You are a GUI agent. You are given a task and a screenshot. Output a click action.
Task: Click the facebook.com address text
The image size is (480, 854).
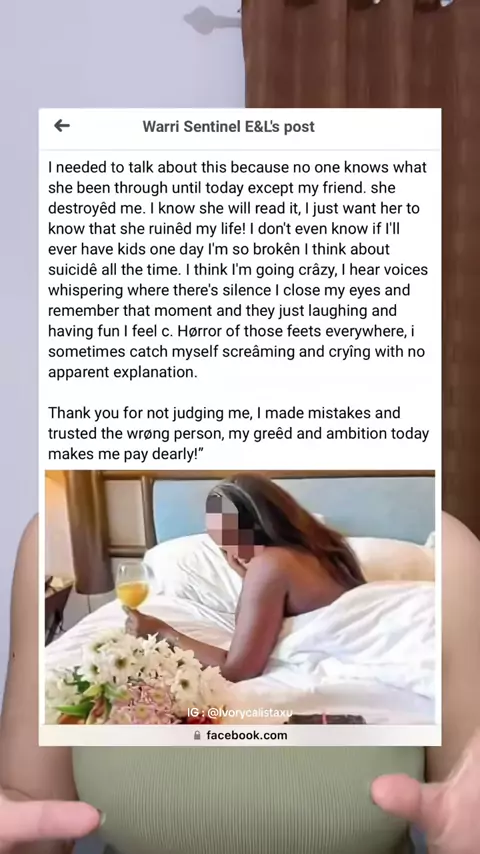click(247, 735)
